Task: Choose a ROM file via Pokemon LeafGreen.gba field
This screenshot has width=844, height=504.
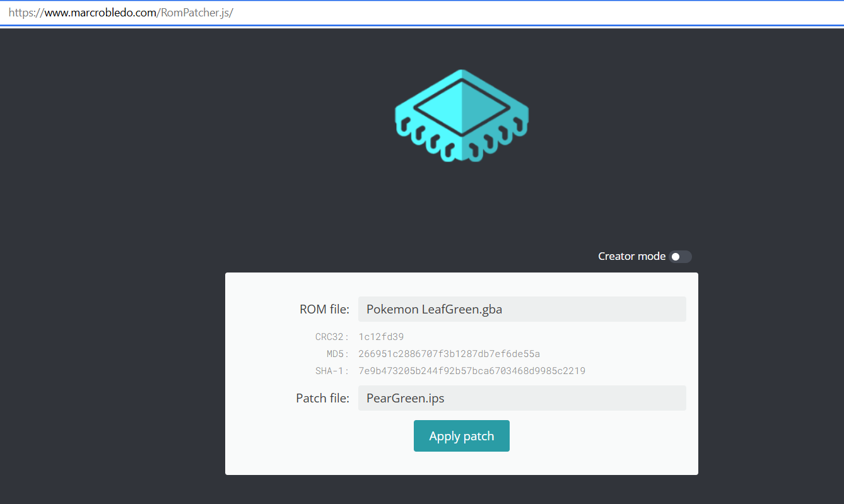Action: click(522, 310)
